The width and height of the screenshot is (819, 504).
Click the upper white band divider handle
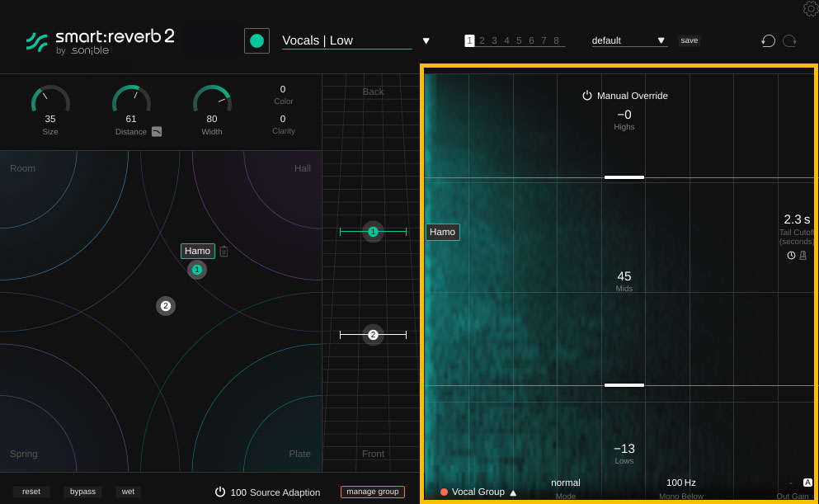624,177
